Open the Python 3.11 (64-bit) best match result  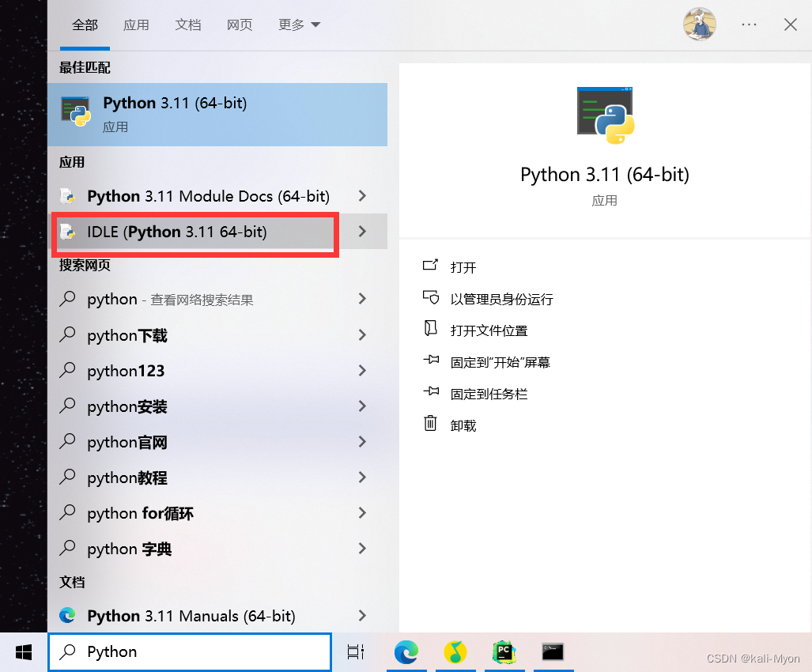(217, 115)
